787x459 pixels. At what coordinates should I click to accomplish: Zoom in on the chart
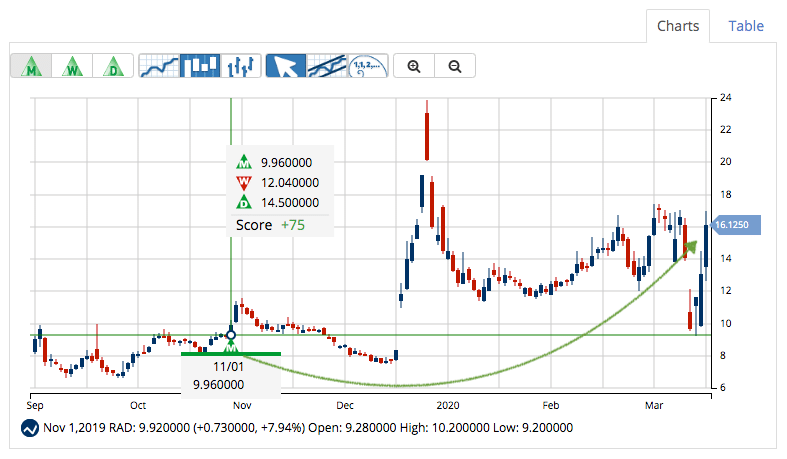coord(414,66)
